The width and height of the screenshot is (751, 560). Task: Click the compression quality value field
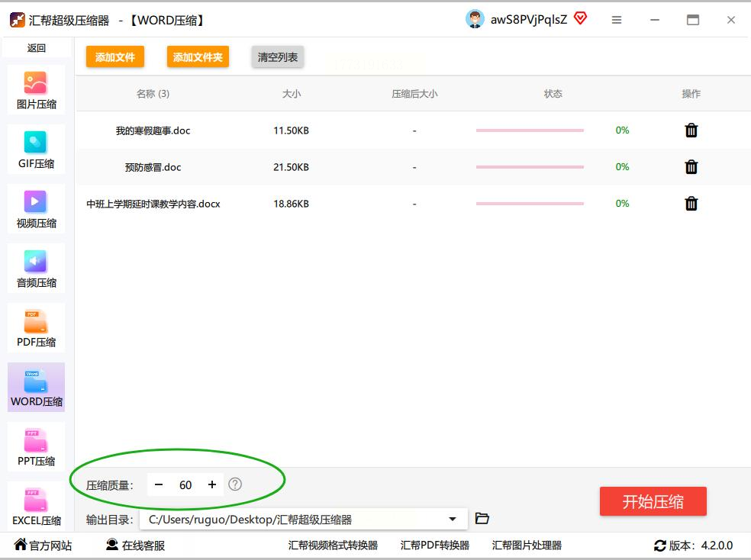(185, 485)
